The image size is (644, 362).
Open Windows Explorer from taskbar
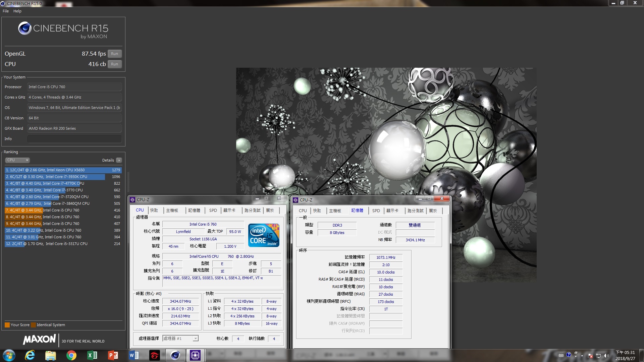coord(51,355)
